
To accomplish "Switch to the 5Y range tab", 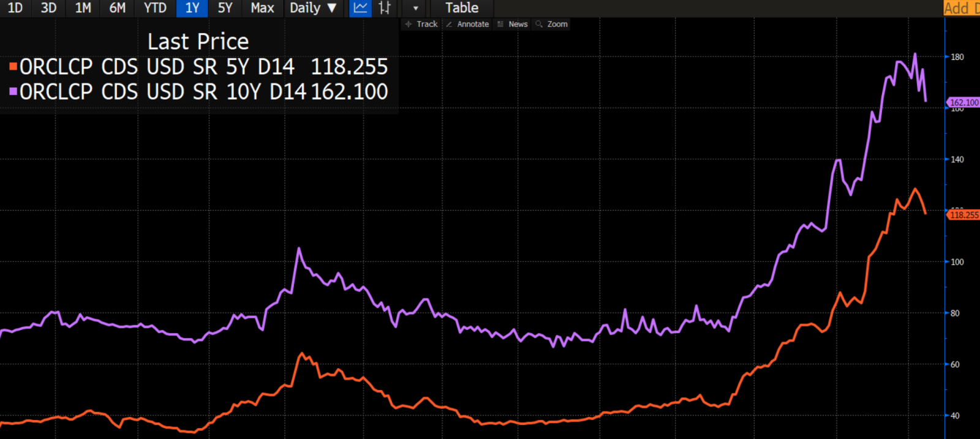I will point(225,8).
